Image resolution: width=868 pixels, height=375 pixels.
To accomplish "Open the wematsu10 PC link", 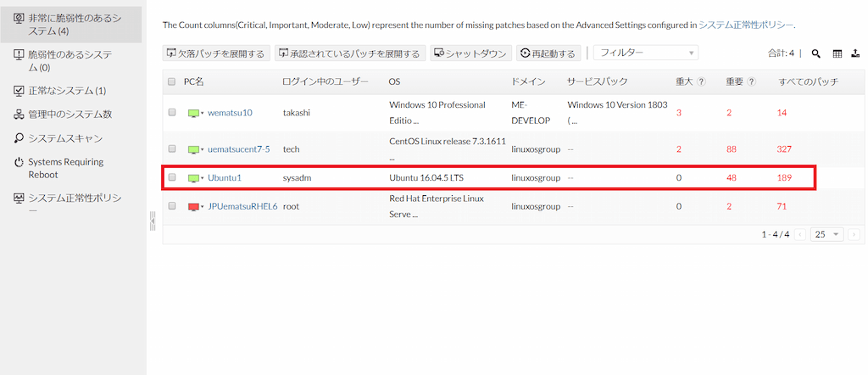I will point(230,113).
